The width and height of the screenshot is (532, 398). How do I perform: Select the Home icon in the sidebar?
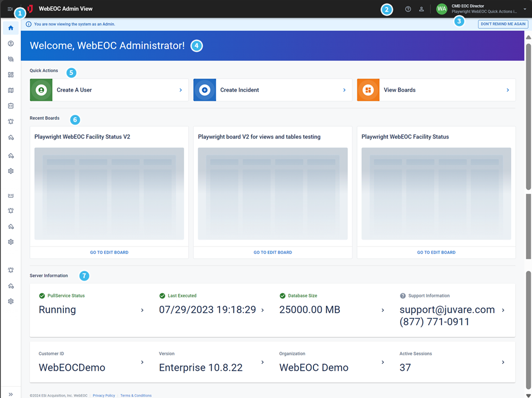click(10, 27)
